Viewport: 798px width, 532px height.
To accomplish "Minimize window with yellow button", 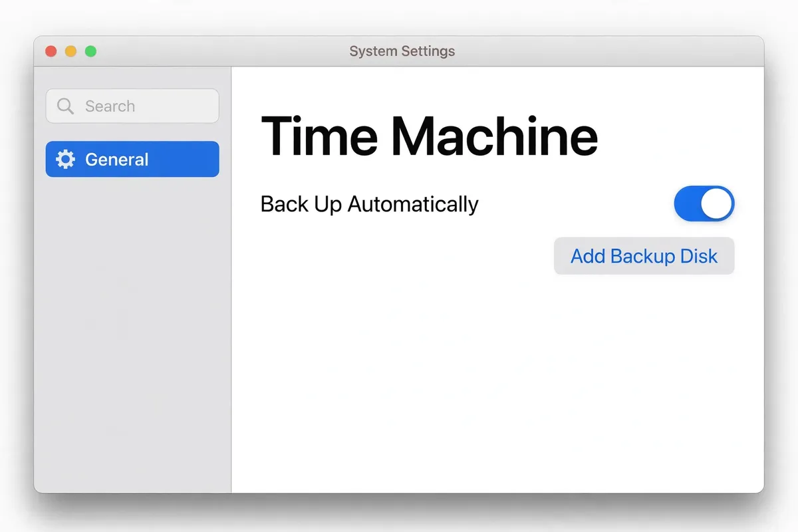I will tap(71, 51).
